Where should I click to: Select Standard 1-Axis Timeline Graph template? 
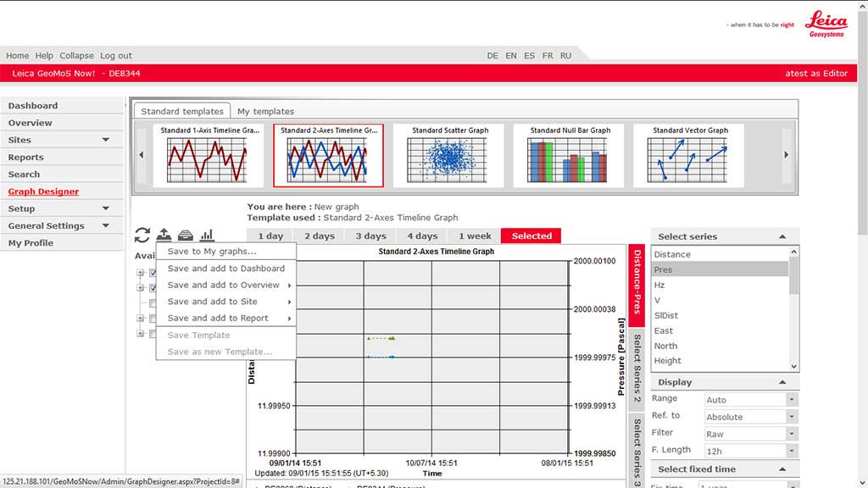[x=209, y=156]
